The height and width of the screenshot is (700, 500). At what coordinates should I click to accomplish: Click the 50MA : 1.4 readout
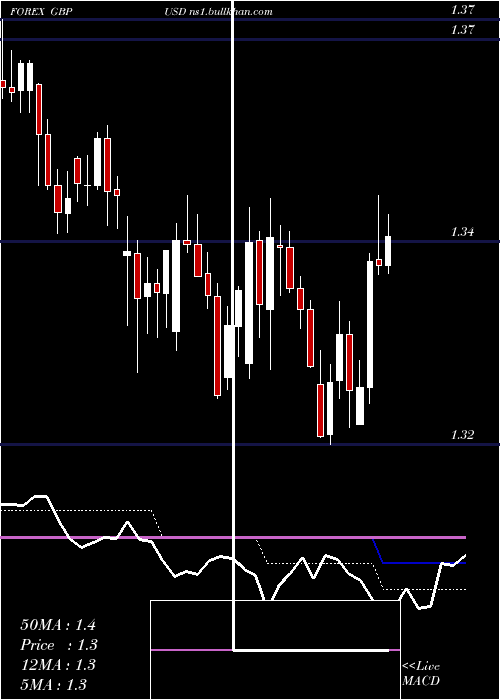pyautogui.click(x=58, y=625)
